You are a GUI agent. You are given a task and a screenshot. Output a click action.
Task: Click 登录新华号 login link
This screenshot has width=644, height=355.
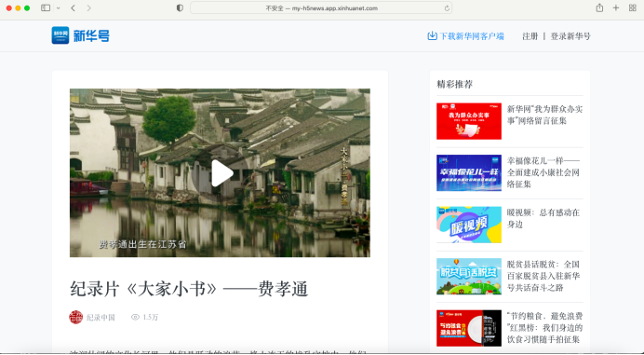click(x=570, y=36)
